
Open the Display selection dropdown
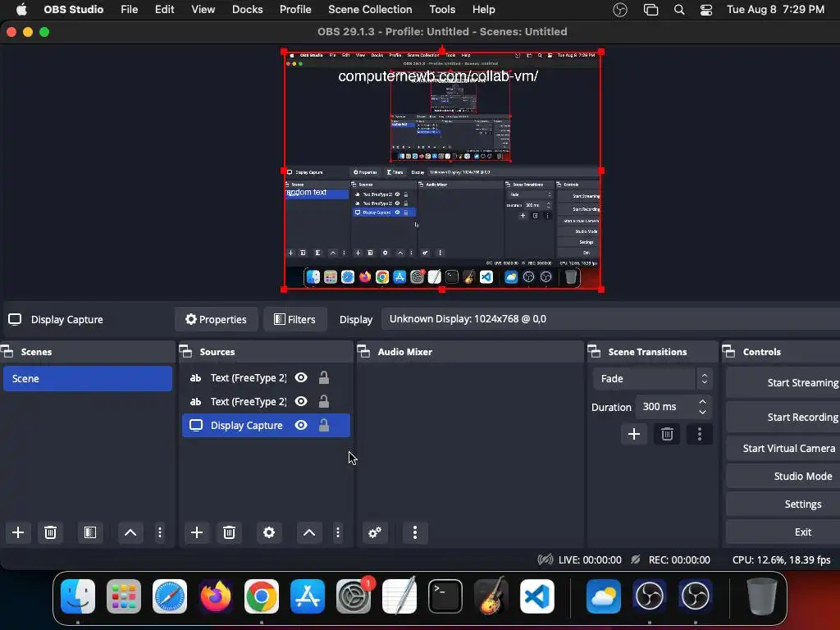point(610,319)
